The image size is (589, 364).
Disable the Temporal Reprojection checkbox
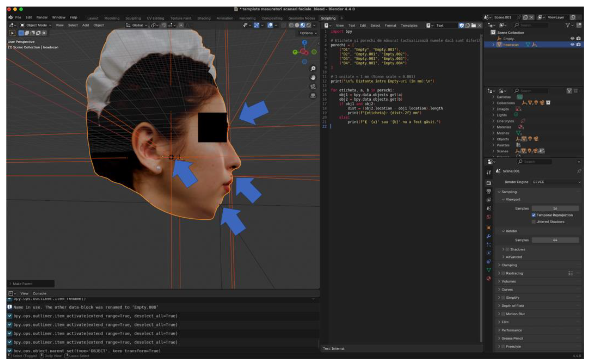click(x=534, y=215)
